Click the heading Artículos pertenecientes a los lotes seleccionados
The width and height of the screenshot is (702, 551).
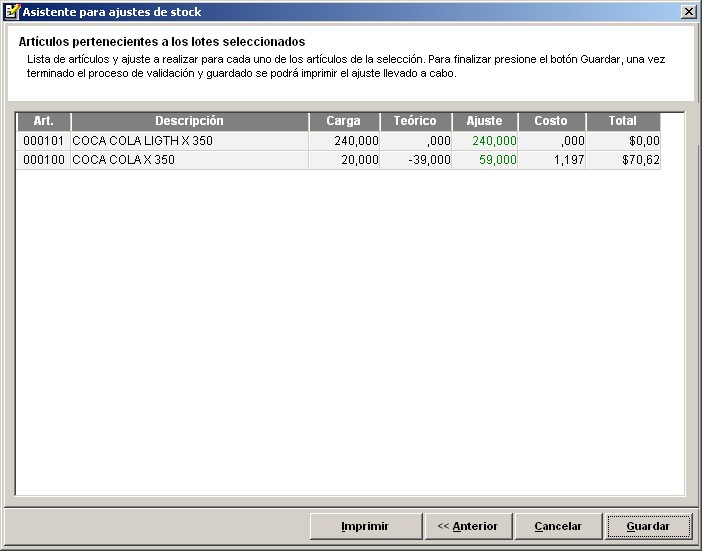point(162,42)
